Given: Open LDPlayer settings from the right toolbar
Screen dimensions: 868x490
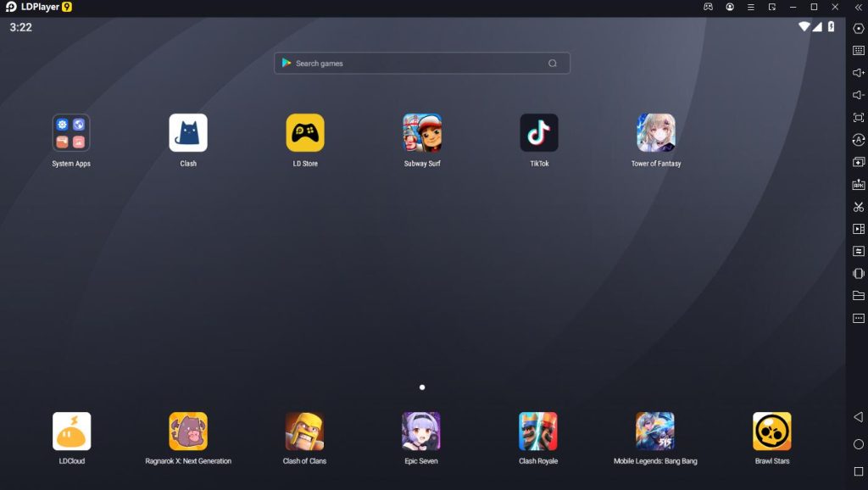Looking at the screenshot, I should (858, 28).
